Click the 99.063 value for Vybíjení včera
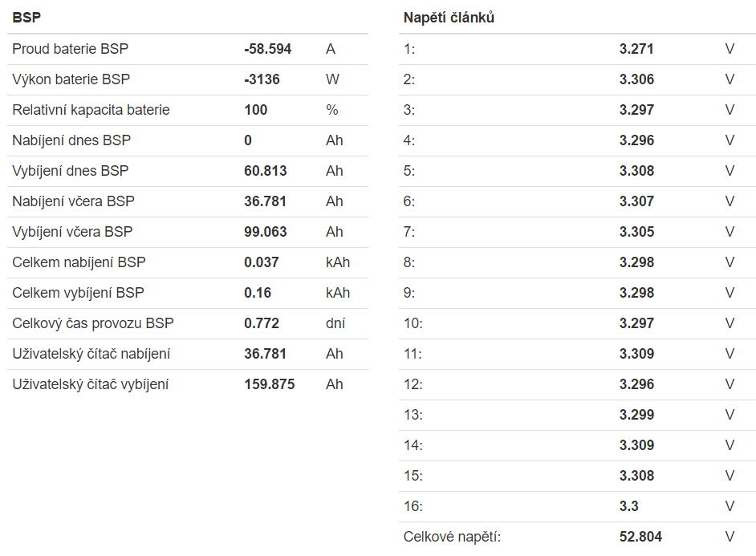Screen dimensions: 756x556 coord(265,232)
